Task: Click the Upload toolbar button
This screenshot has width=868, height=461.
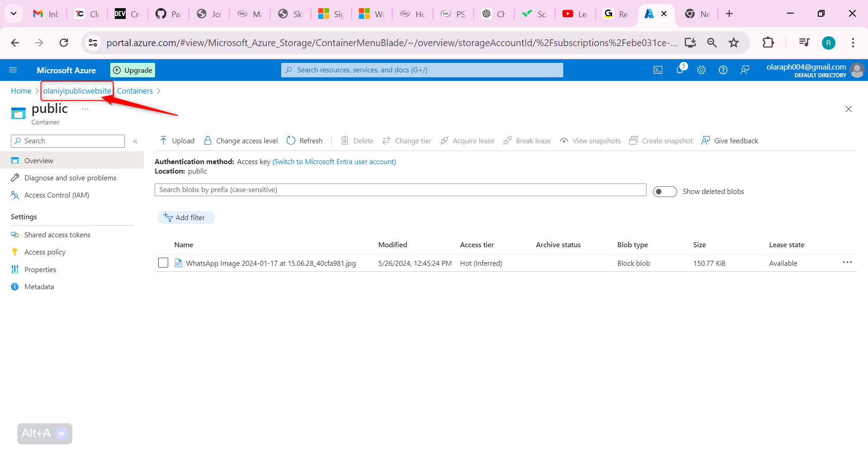Action: click(177, 141)
